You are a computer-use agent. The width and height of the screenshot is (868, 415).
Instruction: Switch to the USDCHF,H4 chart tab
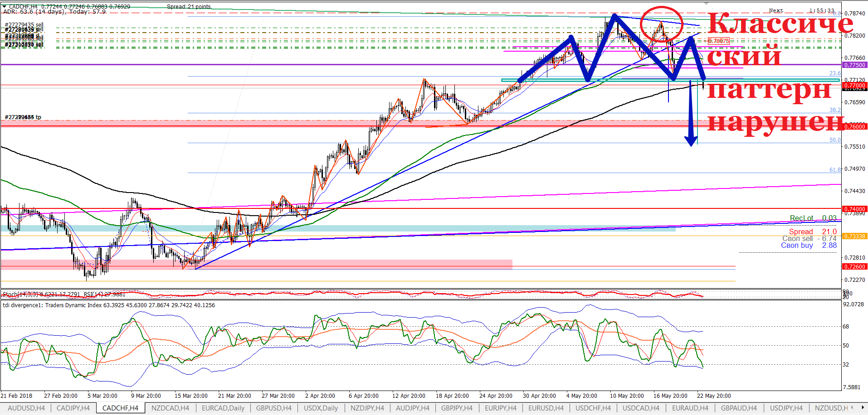[593, 408]
